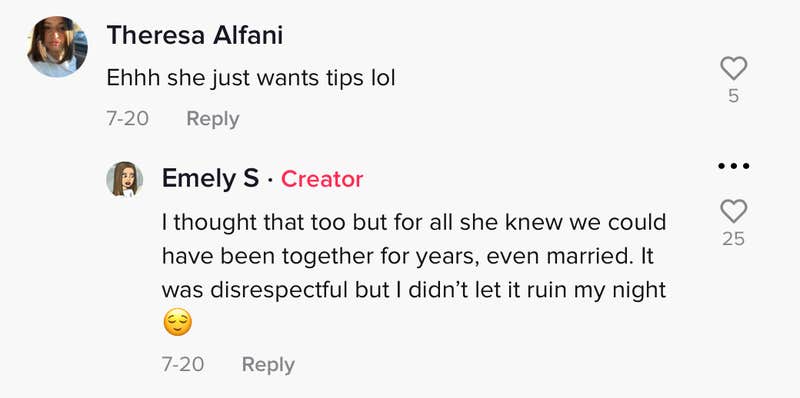The height and width of the screenshot is (398, 800).
Task: Visit Theresa Alfani's profile via username
Action: point(195,36)
